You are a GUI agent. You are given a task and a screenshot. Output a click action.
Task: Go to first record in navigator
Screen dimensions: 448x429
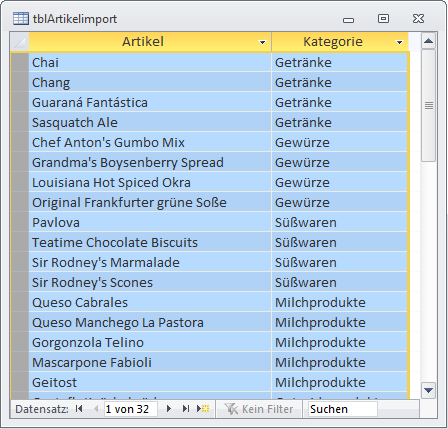79,409
